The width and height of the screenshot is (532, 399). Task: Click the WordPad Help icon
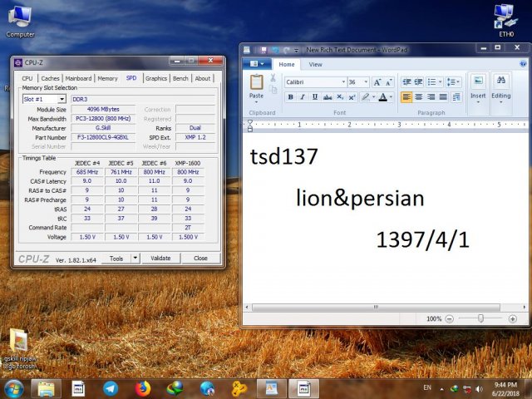coord(523,64)
